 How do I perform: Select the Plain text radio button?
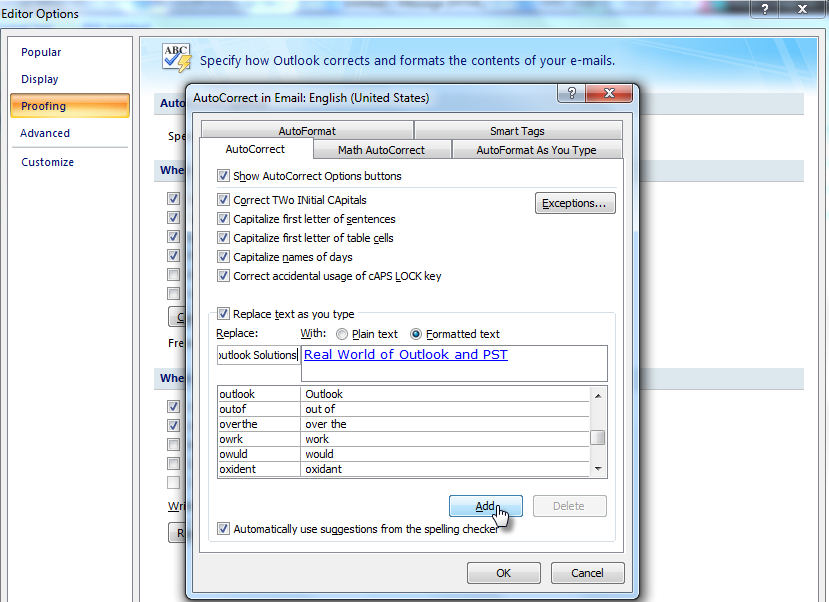click(x=340, y=334)
